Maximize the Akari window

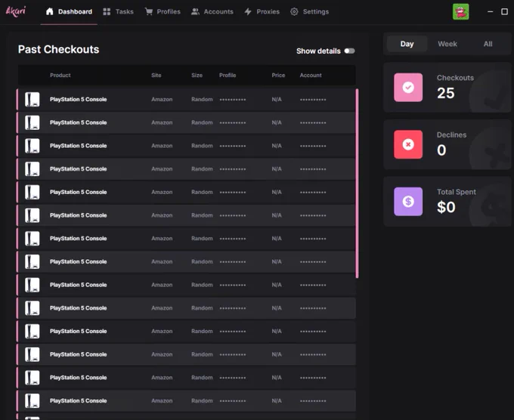point(504,12)
